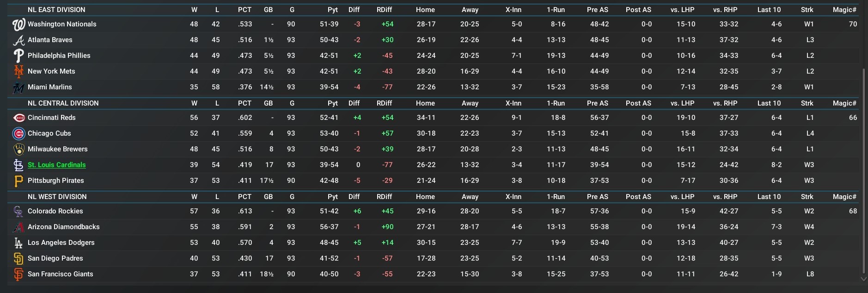
Task: Open the Colorado Rockies team page
Action: 55,211
